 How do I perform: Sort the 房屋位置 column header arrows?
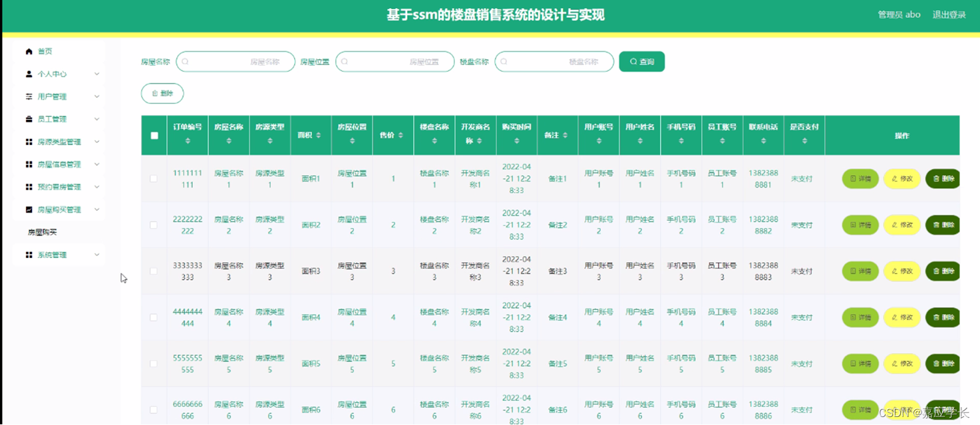click(352, 141)
